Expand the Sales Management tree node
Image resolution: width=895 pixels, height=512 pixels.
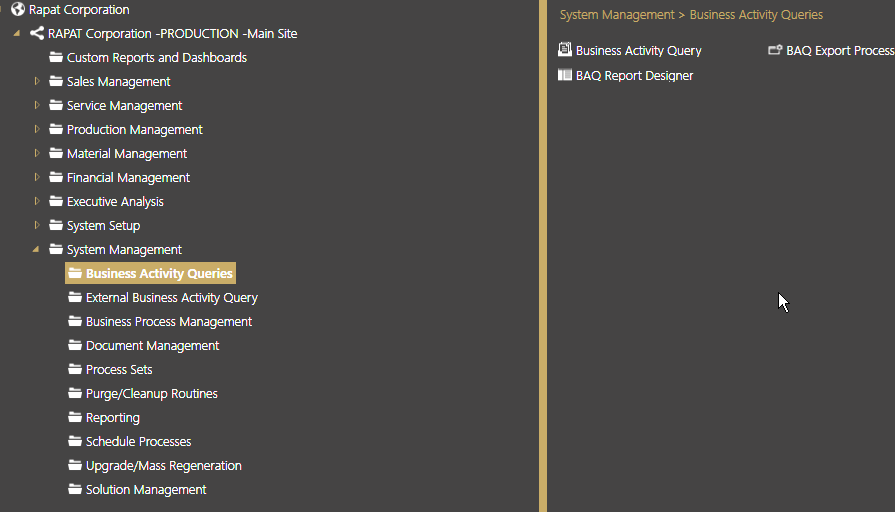(37, 81)
